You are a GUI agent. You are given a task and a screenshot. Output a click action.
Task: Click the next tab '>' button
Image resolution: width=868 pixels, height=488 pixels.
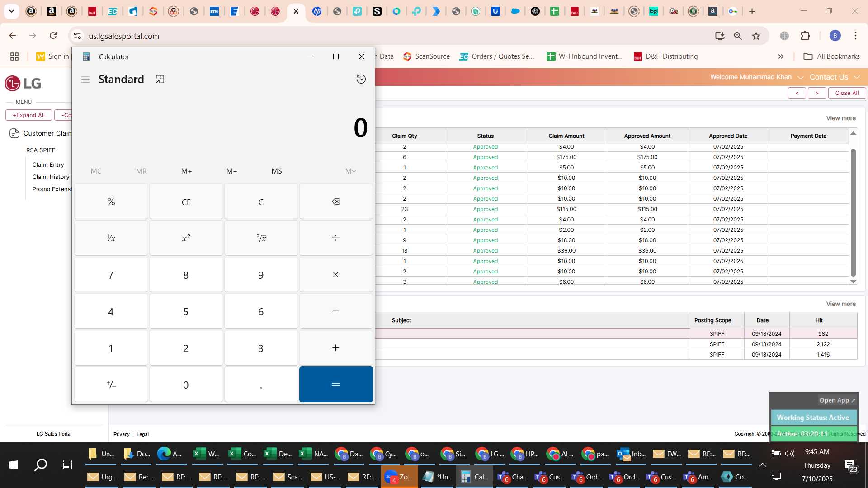(x=816, y=93)
